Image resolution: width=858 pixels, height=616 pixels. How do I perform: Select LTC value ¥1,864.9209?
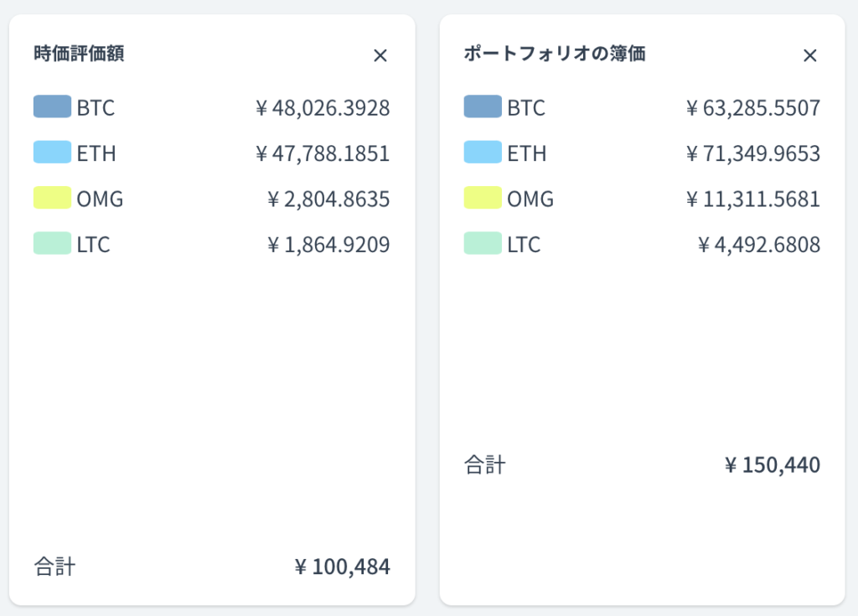(328, 245)
